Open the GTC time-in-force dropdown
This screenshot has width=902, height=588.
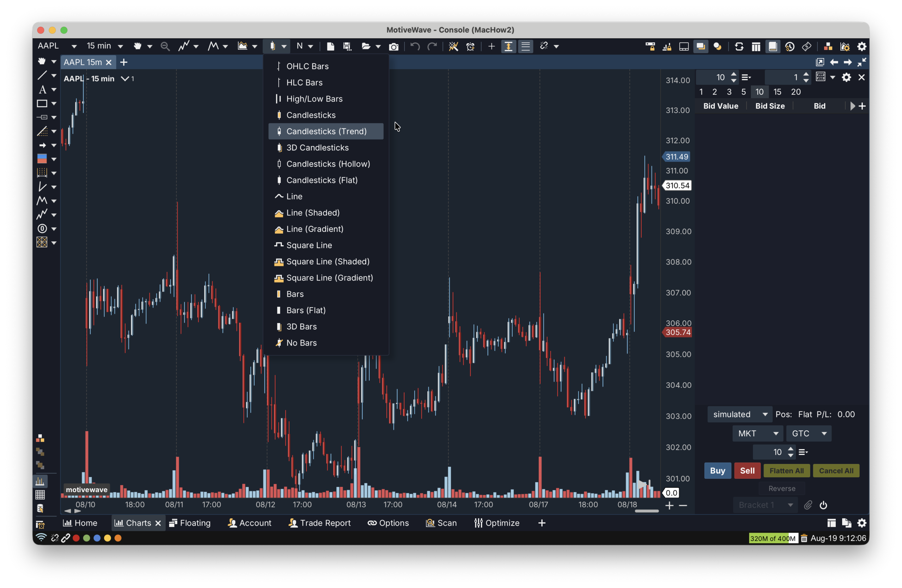pos(809,433)
